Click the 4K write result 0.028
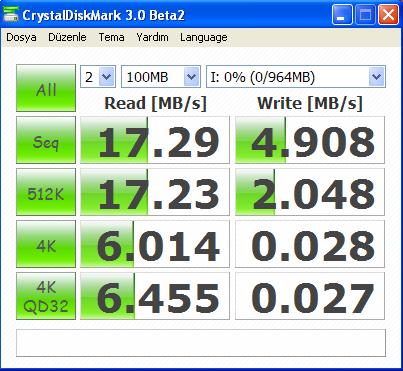Image resolution: width=403 pixels, height=371 pixels. coord(310,244)
